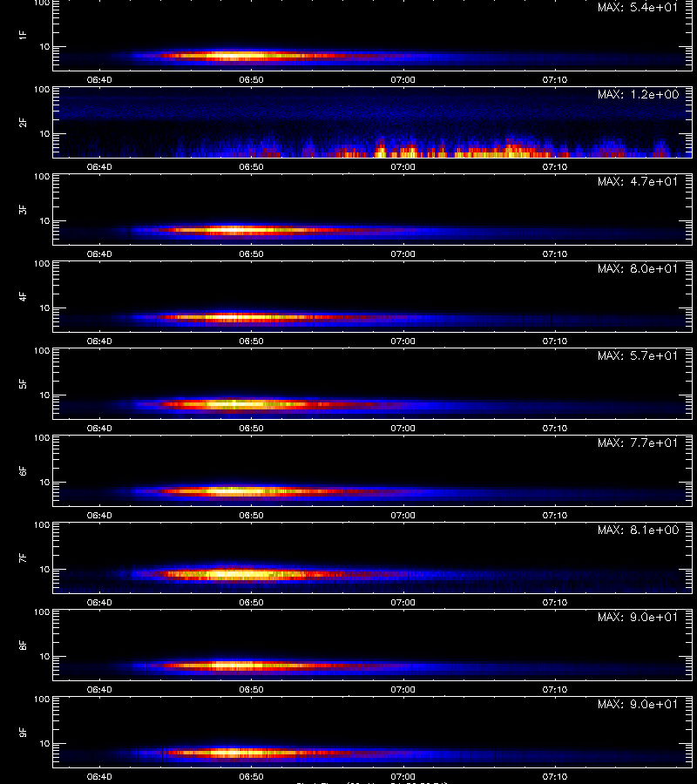Click the 06:40 time label under panel 6F
The height and width of the screenshot is (784, 697).
(x=99, y=515)
